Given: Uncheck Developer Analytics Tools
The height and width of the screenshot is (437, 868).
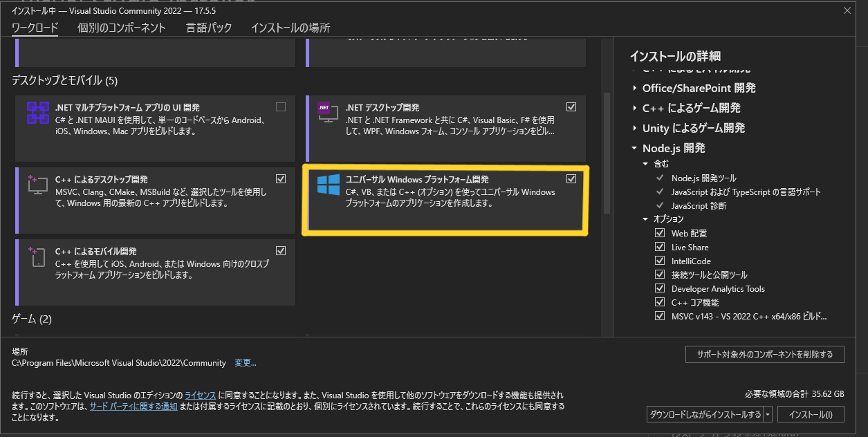Looking at the screenshot, I should (x=659, y=288).
